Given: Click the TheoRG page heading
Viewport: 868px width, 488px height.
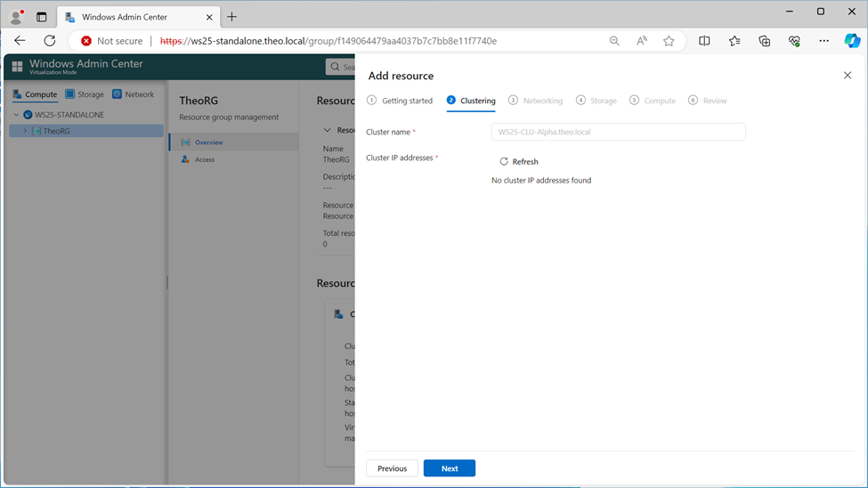Looking at the screenshot, I should pos(199,101).
